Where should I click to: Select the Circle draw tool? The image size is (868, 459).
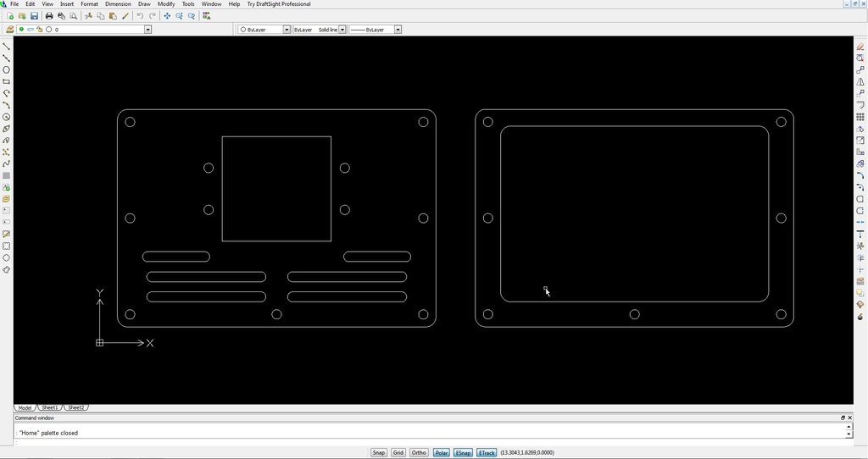pyautogui.click(x=7, y=117)
